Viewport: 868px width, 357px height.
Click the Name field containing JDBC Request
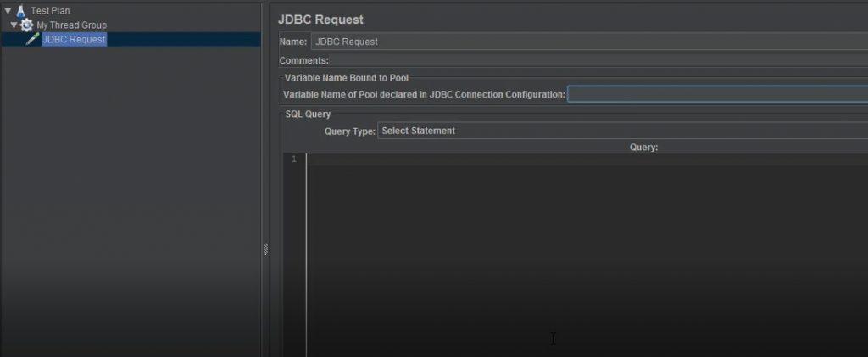[x=589, y=42]
